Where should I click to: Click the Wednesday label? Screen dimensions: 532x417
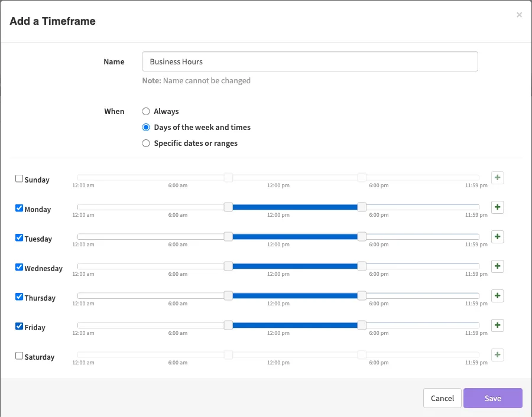tap(43, 268)
